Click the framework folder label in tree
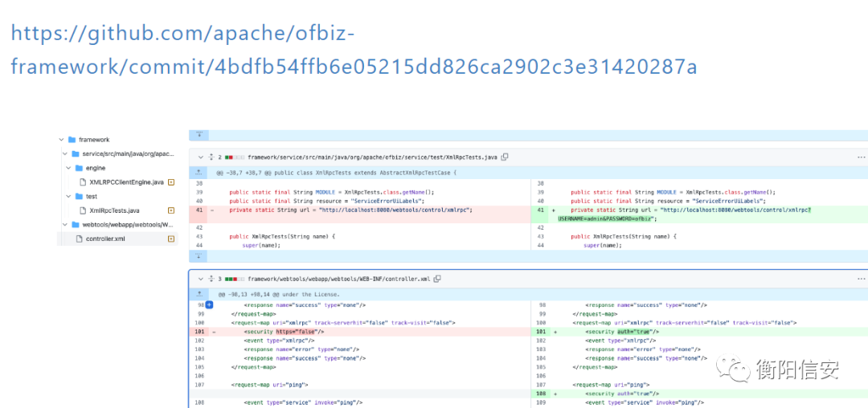Image resolution: width=868 pixels, height=408 pixels. [94, 140]
